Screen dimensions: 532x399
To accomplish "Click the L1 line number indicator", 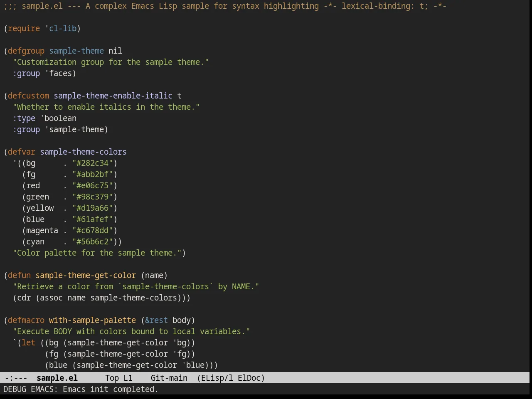I will [x=128, y=378].
